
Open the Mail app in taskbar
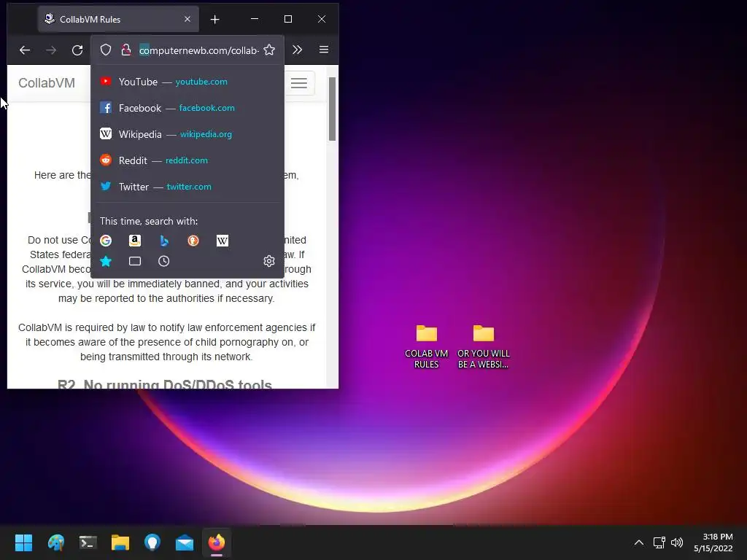(185, 542)
